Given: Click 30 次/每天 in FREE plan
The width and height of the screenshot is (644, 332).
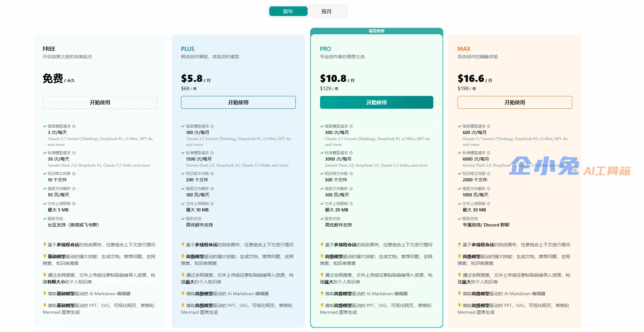Looking at the screenshot, I should point(59,159).
